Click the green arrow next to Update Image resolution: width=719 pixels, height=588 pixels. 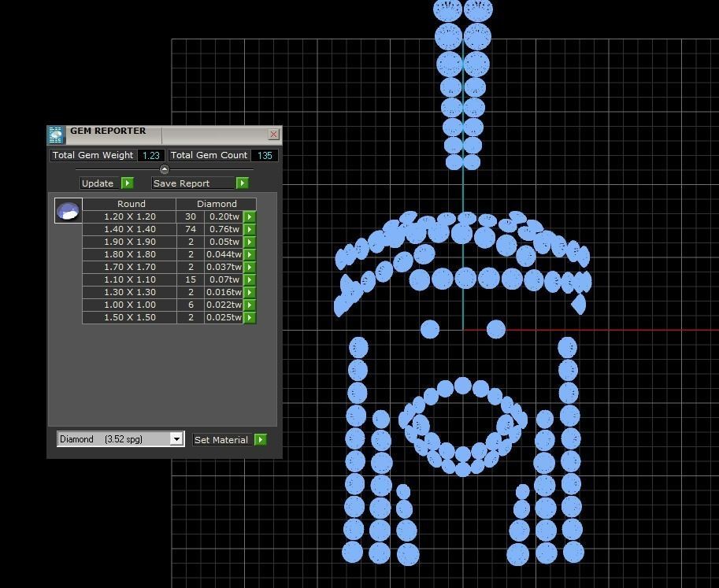pyautogui.click(x=127, y=183)
